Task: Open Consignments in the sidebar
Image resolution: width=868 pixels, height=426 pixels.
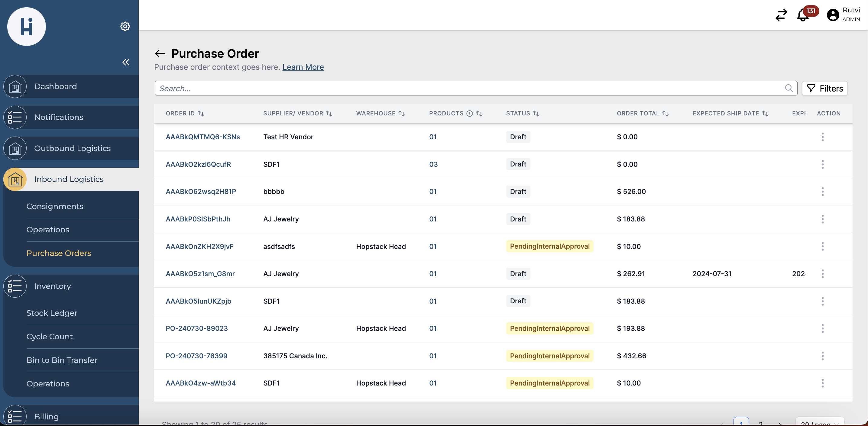Action: [x=55, y=206]
